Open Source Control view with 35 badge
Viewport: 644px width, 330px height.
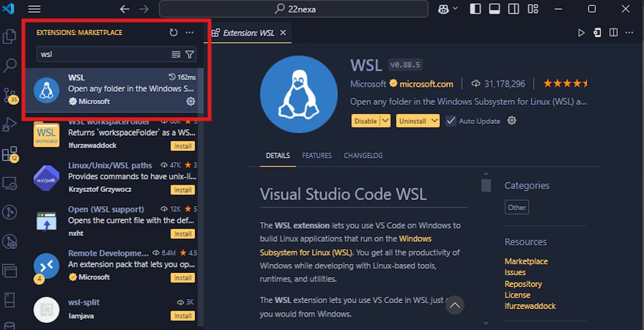point(10,95)
